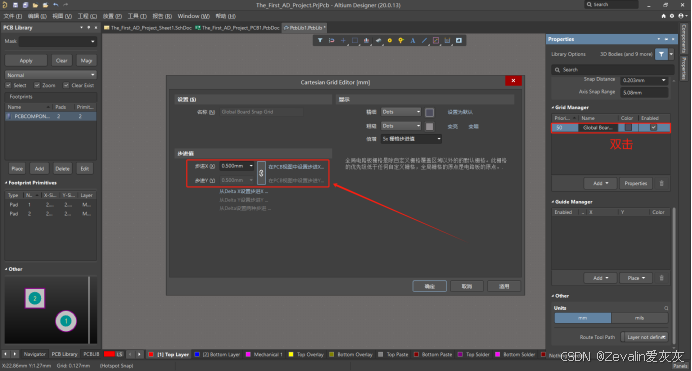Open the Route Tool Path layer dropdown

[645, 337]
